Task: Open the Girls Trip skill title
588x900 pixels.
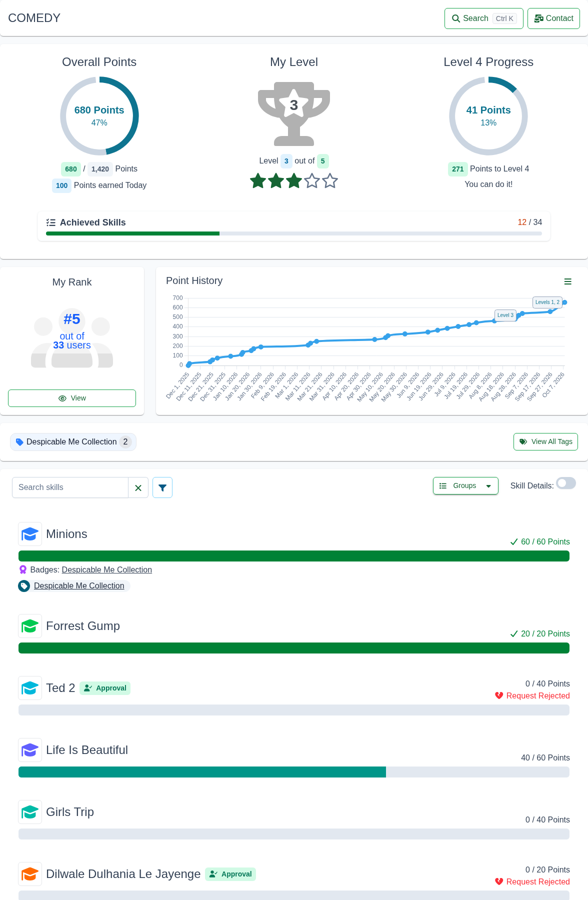Action: coord(70,812)
